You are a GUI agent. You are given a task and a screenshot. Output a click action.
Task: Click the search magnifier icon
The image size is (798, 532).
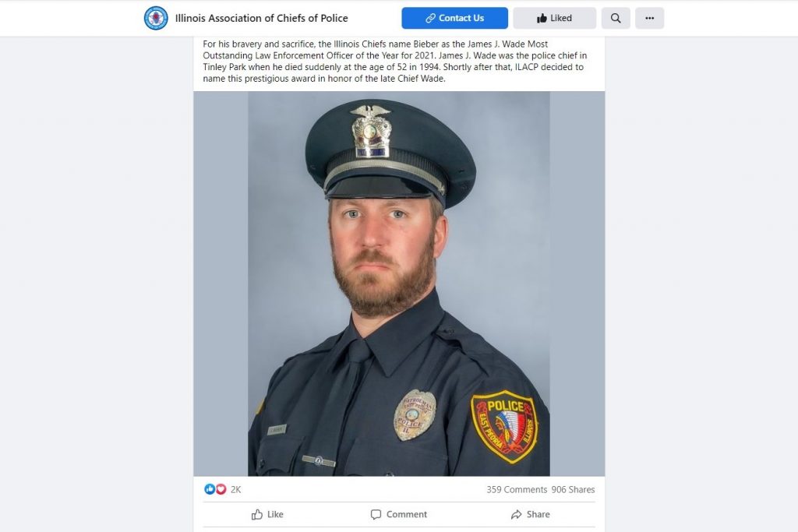coord(616,19)
